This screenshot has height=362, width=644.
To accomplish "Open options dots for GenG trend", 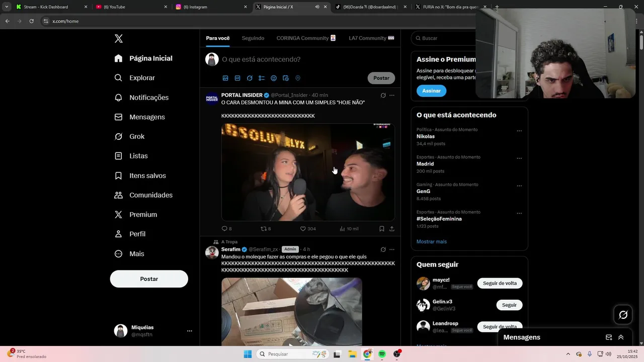I will tap(519, 186).
